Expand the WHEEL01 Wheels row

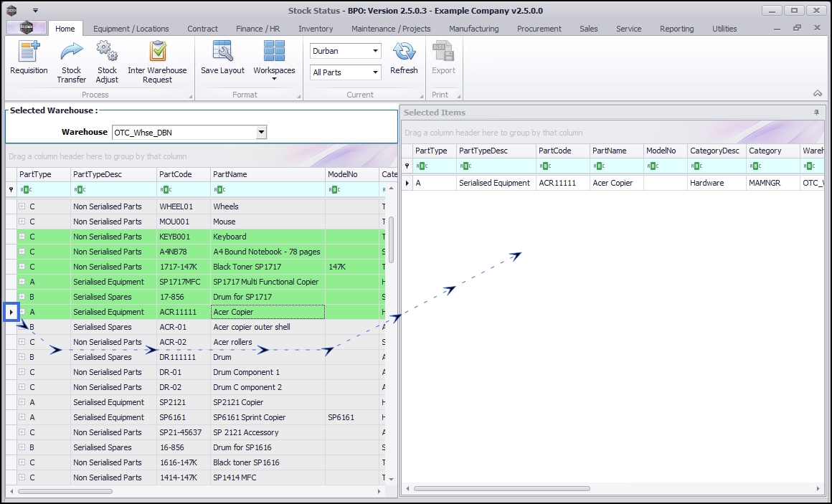[x=22, y=206]
